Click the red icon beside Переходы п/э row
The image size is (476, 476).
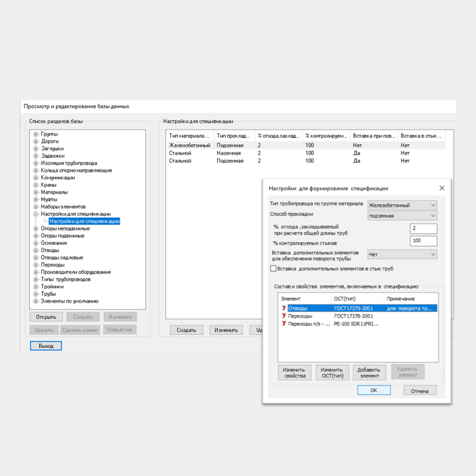284,324
